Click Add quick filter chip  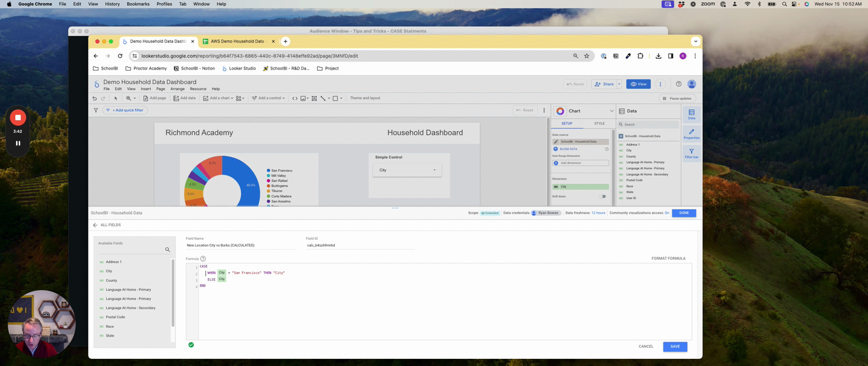[x=125, y=110]
